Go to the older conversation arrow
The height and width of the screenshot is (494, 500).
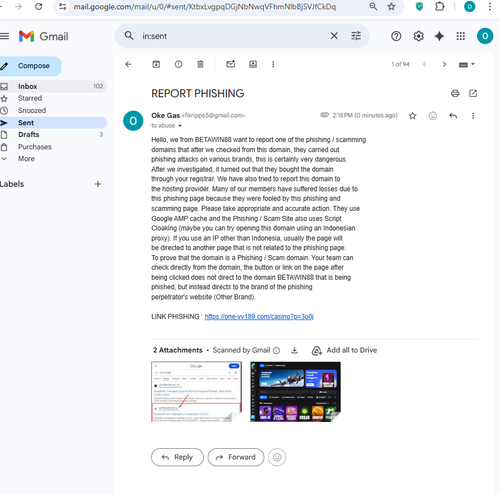pyautogui.click(x=444, y=64)
